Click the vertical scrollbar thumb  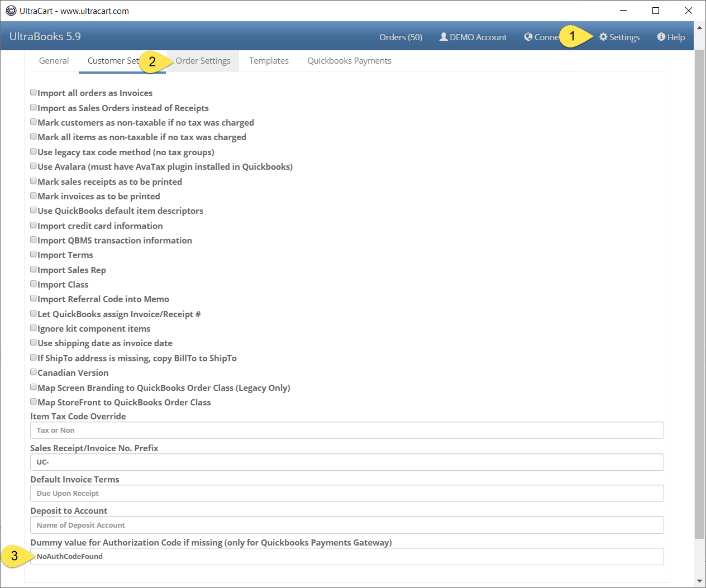click(699, 294)
